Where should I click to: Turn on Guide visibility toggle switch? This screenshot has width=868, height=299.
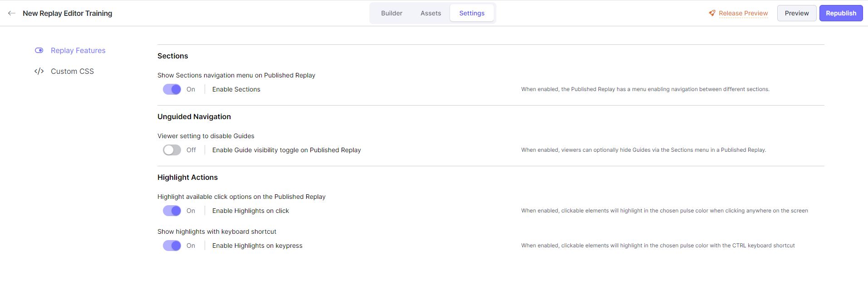tap(172, 150)
